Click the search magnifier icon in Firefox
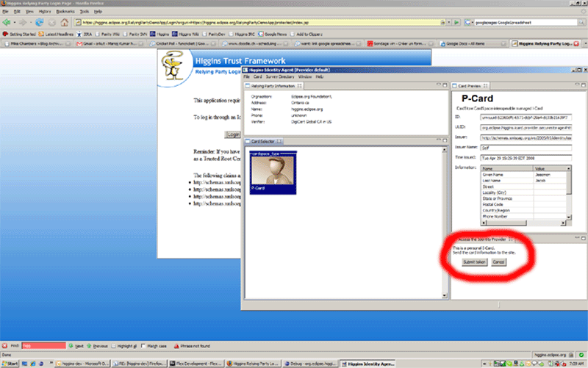The height and width of the screenshot is (368, 588). tap(581, 23)
